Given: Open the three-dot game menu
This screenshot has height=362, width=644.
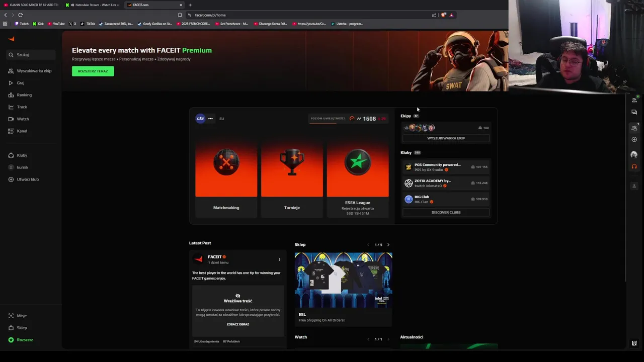Looking at the screenshot, I should (x=210, y=119).
